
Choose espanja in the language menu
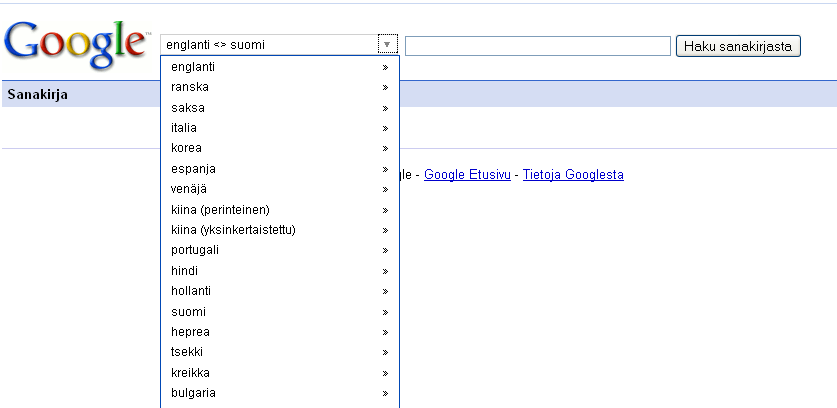tap(193, 169)
